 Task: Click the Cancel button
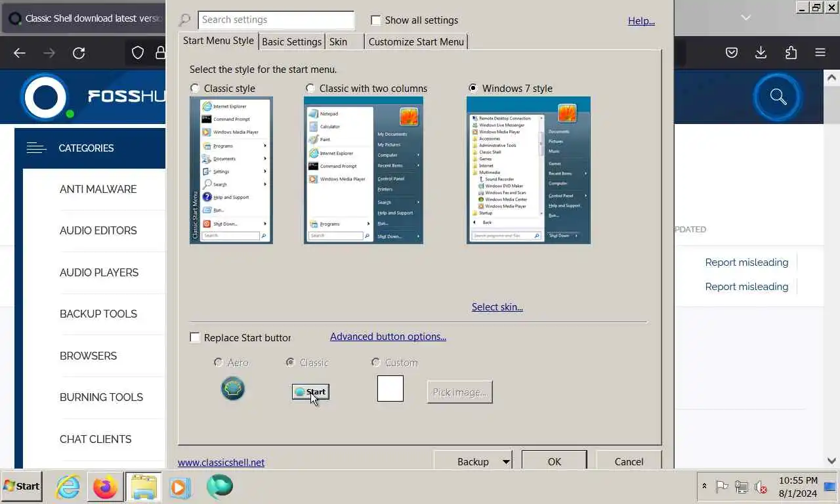click(629, 461)
